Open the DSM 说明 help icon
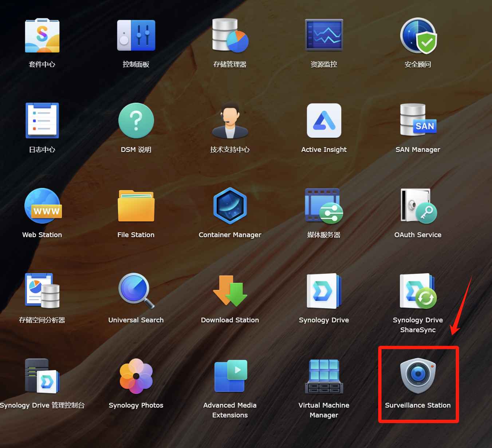The image size is (492, 448). (136, 121)
